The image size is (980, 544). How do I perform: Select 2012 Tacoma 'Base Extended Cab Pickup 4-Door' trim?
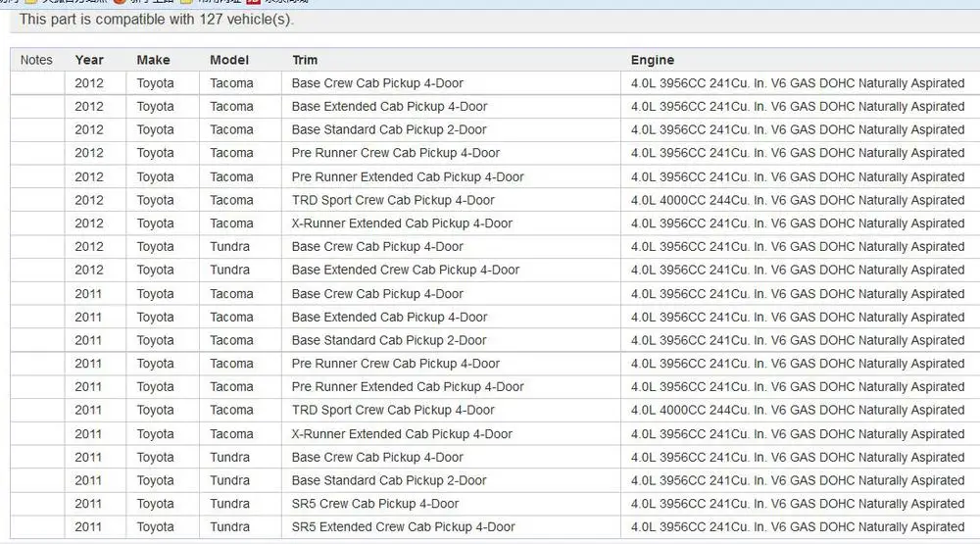pyautogui.click(x=389, y=106)
